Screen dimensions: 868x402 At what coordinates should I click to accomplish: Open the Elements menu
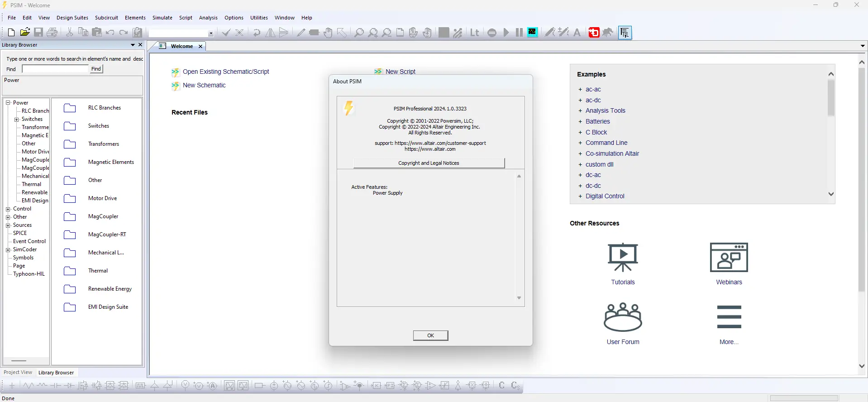pyautogui.click(x=135, y=18)
